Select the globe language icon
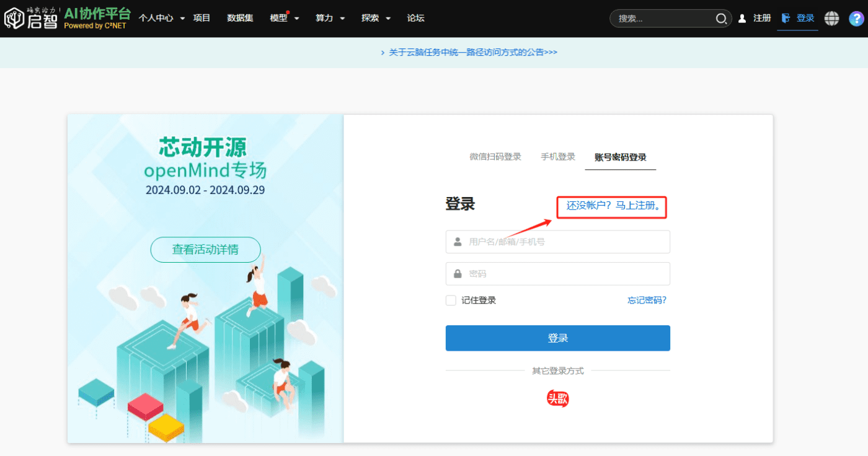The height and width of the screenshot is (456, 868). coord(831,18)
